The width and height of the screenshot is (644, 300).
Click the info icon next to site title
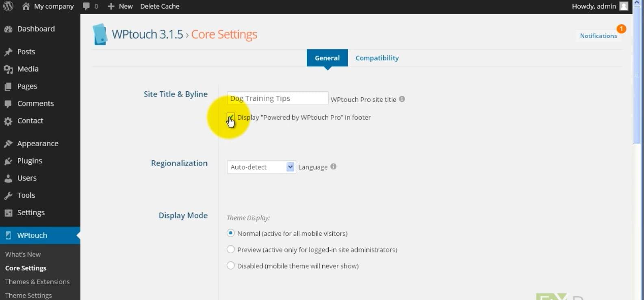(x=402, y=99)
